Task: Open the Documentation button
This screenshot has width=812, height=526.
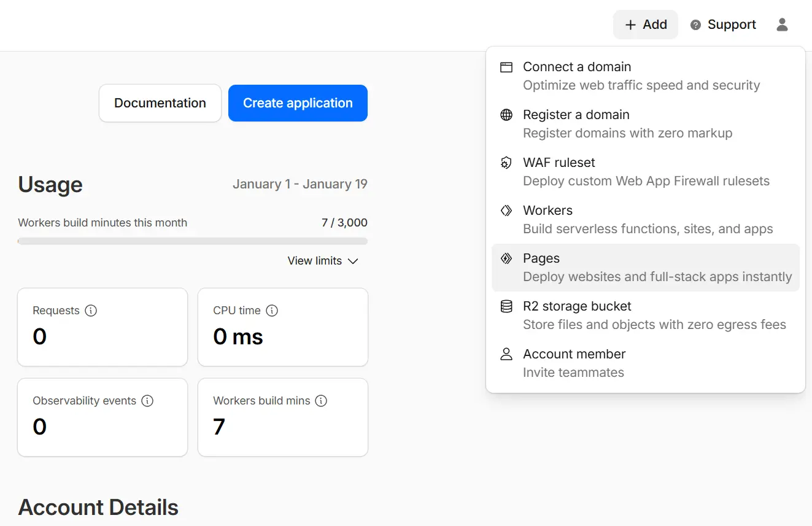Action: [160, 103]
